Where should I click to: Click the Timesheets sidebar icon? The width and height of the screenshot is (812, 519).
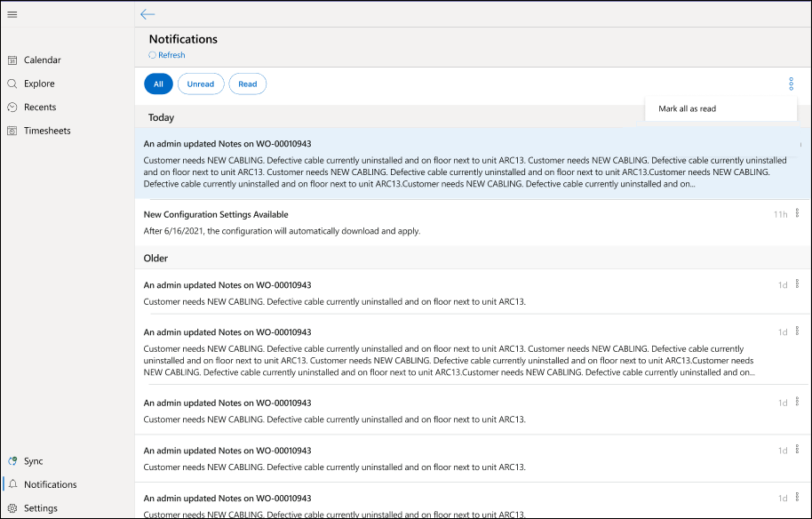(x=12, y=131)
